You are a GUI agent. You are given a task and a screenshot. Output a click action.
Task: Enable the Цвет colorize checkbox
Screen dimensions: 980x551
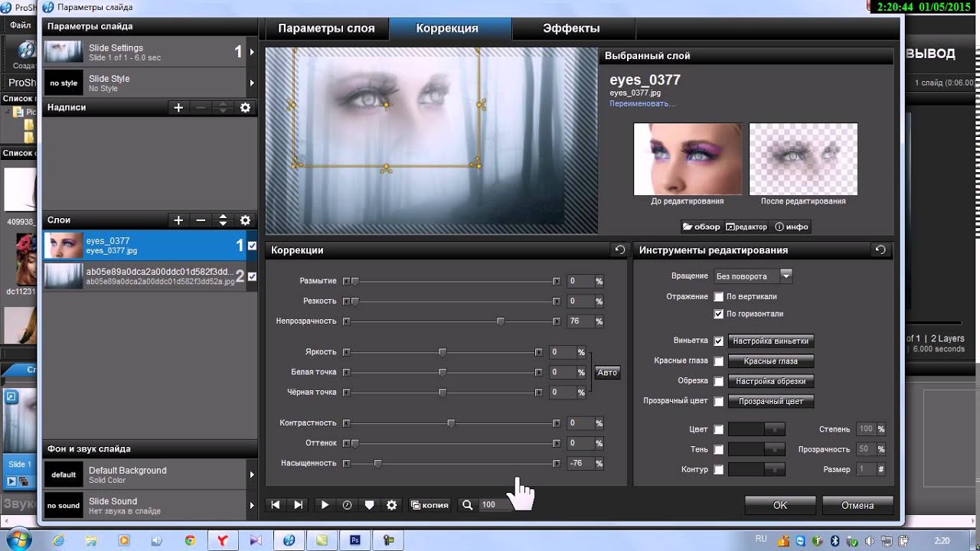coord(718,429)
